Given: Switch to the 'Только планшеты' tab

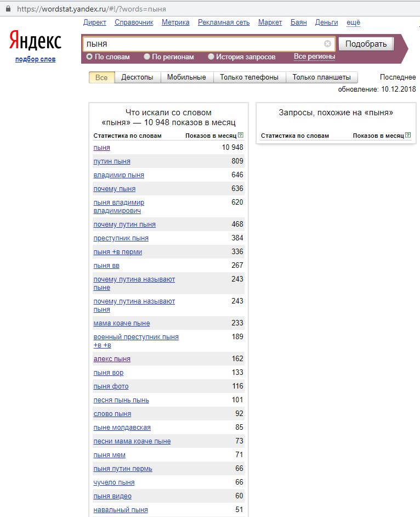Looking at the screenshot, I should [321, 77].
